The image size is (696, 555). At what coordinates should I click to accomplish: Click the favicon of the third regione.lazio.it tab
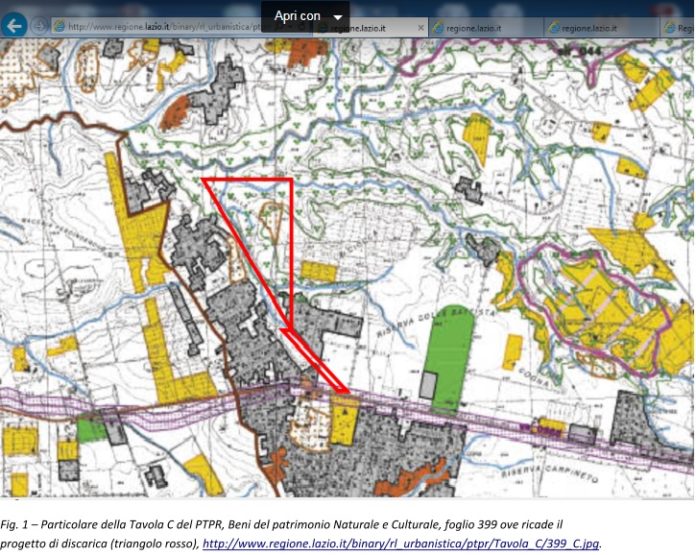coord(555,28)
